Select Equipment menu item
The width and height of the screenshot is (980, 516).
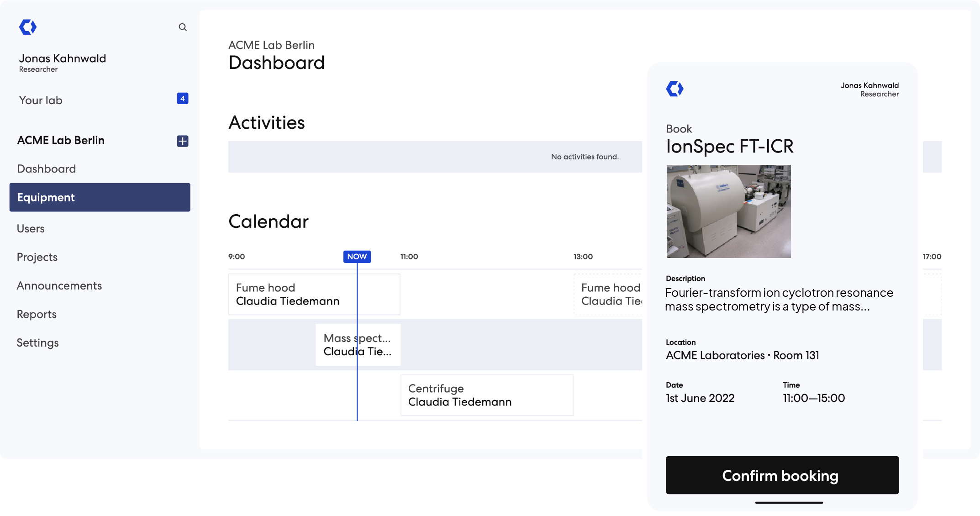click(100, 197)
